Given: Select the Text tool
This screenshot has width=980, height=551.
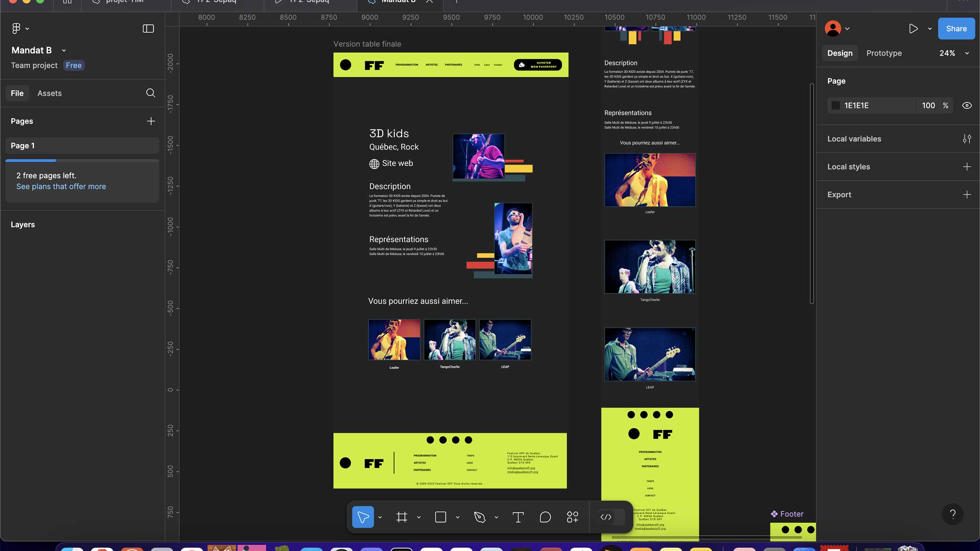Looking at the screenshot, I should 518,517.
